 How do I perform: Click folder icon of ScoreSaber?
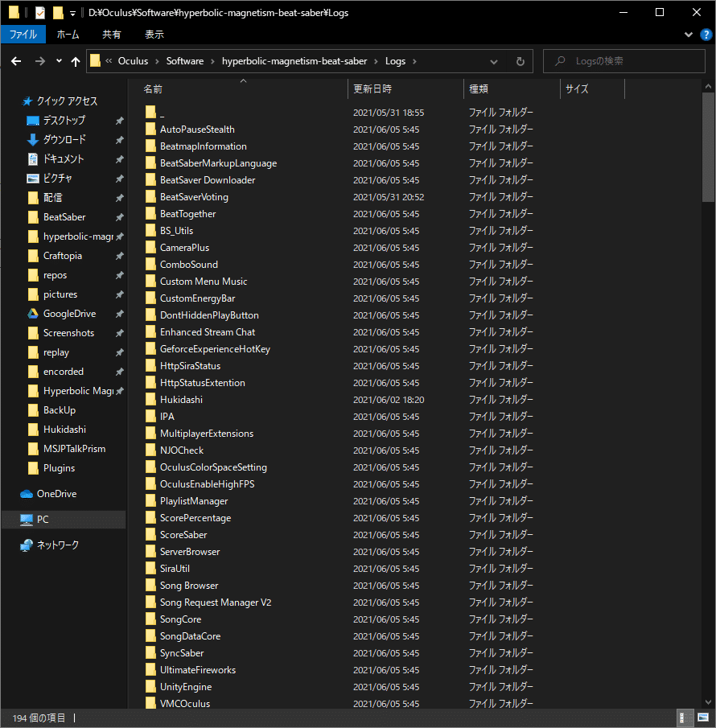tap(150, 535)
